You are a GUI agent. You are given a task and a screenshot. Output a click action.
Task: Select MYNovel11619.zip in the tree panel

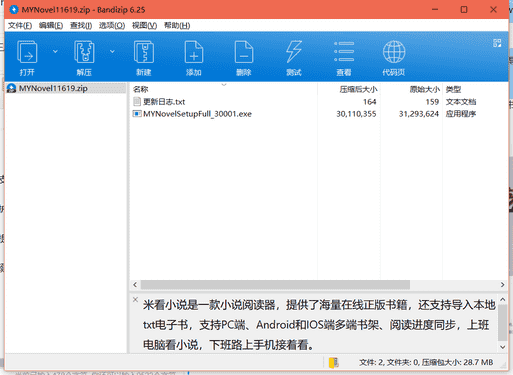(x=66, y=88)
